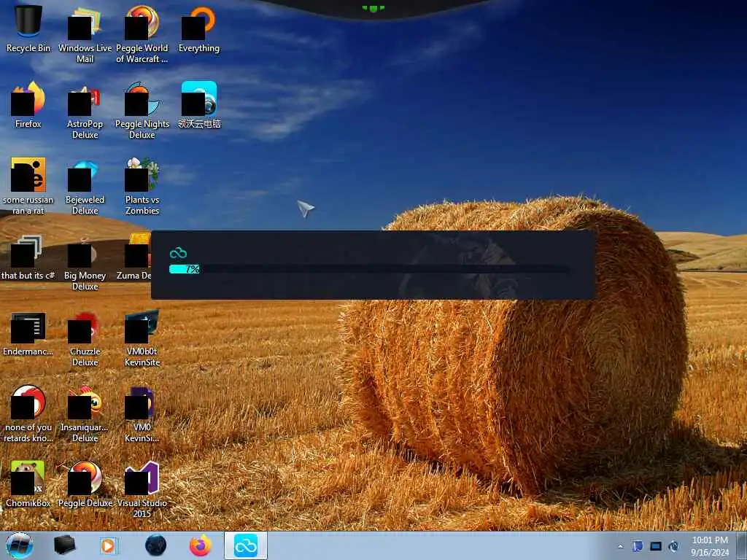Select the Endermanc... desktop icon
This screenshot has height=560, width=747.
point(28,333)
